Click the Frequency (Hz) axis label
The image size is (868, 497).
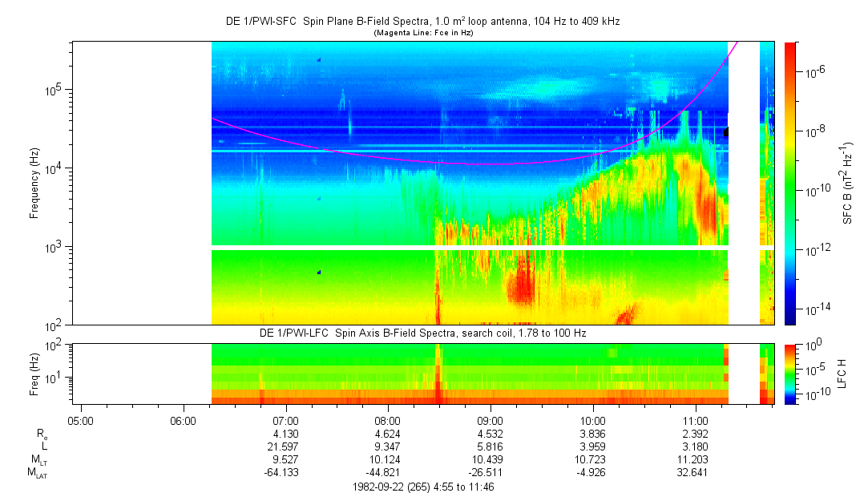[34, 184]
